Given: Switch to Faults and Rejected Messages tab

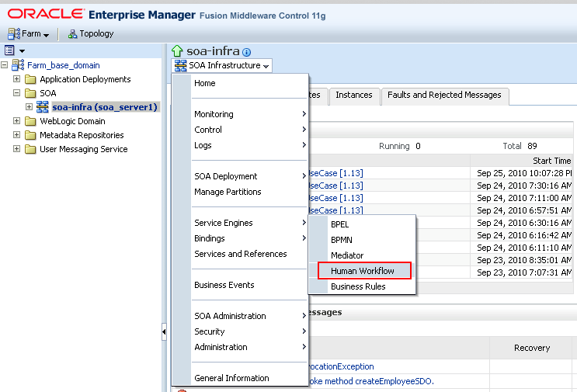Looking at the screenshot, I should [444, 95].
